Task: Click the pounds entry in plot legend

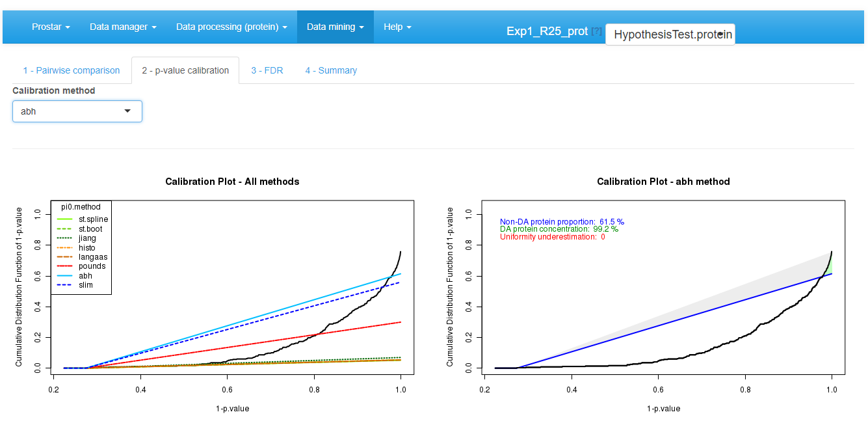Action: tap(92, 266)
